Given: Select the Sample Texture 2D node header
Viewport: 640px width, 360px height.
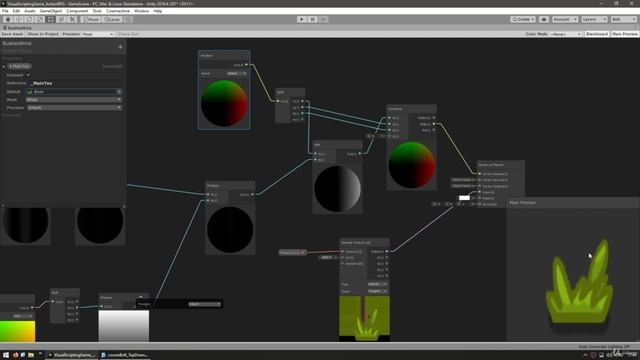Looking at the screenshot, I should tap(364, 243).
